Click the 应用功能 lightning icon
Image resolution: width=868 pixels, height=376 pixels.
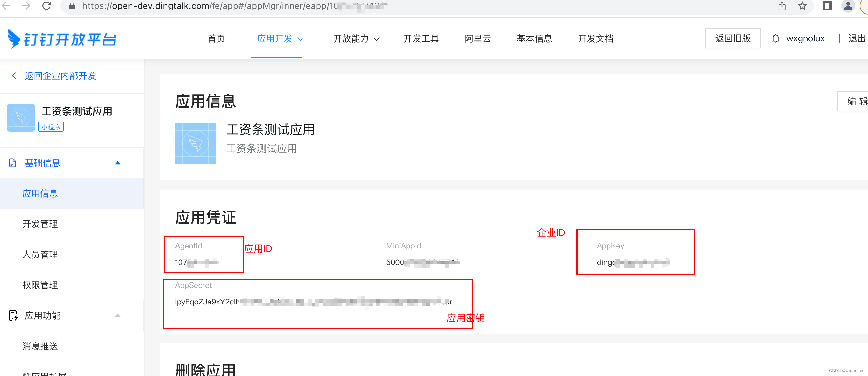point(13,316)
